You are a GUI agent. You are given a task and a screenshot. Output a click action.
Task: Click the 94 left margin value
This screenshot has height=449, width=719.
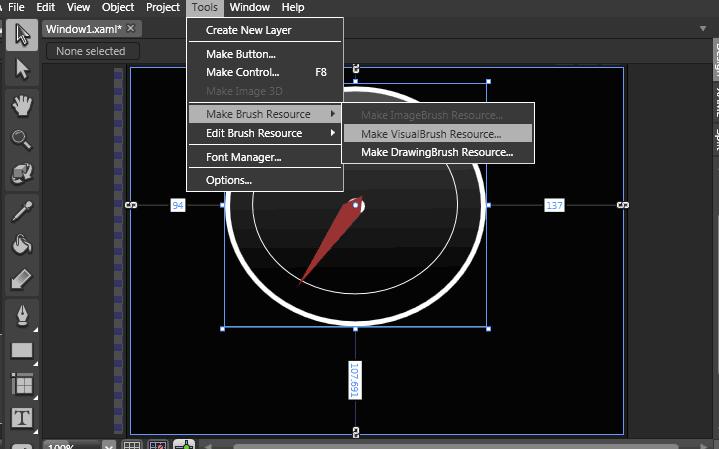(177, 205)
